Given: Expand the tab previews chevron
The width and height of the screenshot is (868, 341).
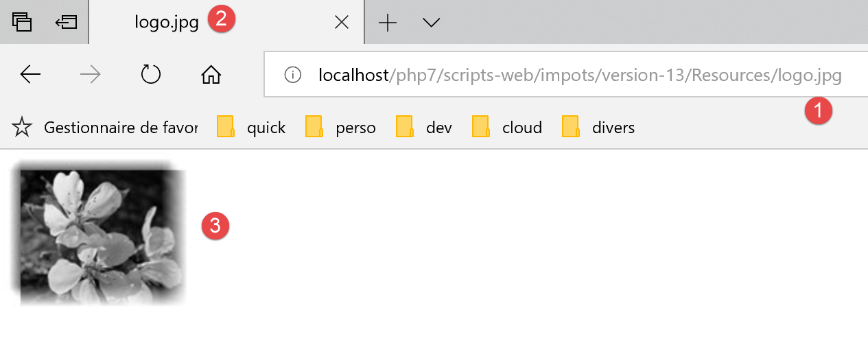Looking at the screenshot, I should coord(431,23).
